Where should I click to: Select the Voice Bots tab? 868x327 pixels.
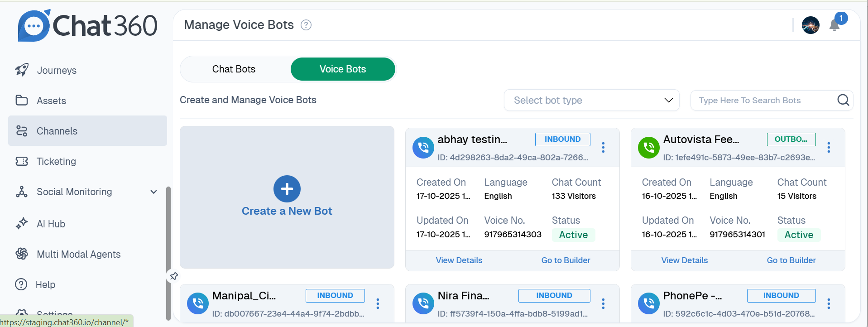point(343,69)
